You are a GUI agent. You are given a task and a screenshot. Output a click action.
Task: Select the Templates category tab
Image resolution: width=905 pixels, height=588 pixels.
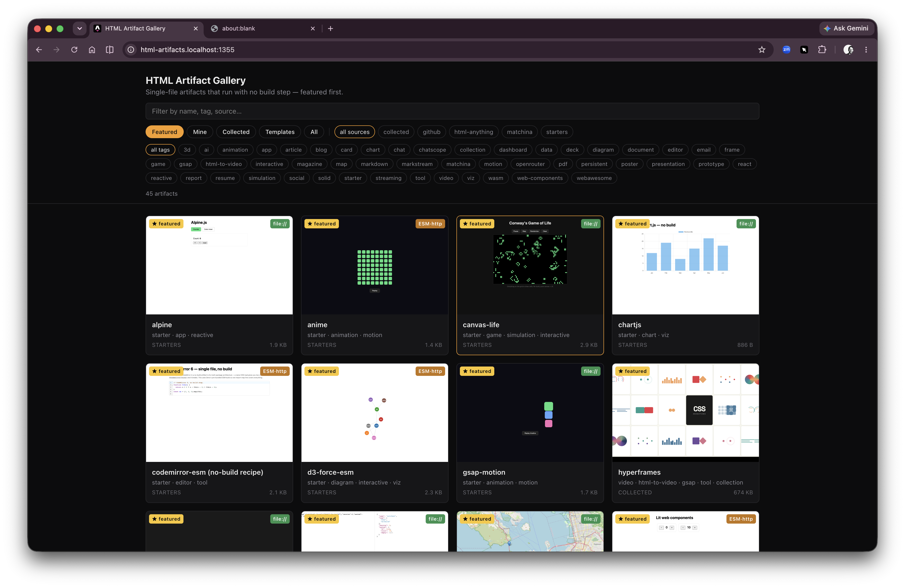[280, 132]
